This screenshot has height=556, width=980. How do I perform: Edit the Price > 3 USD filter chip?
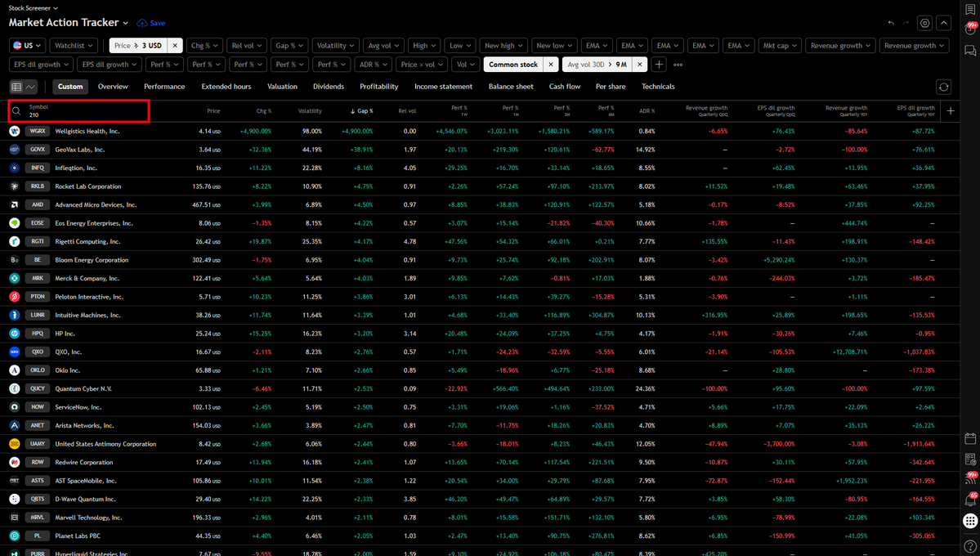[138, 46]
